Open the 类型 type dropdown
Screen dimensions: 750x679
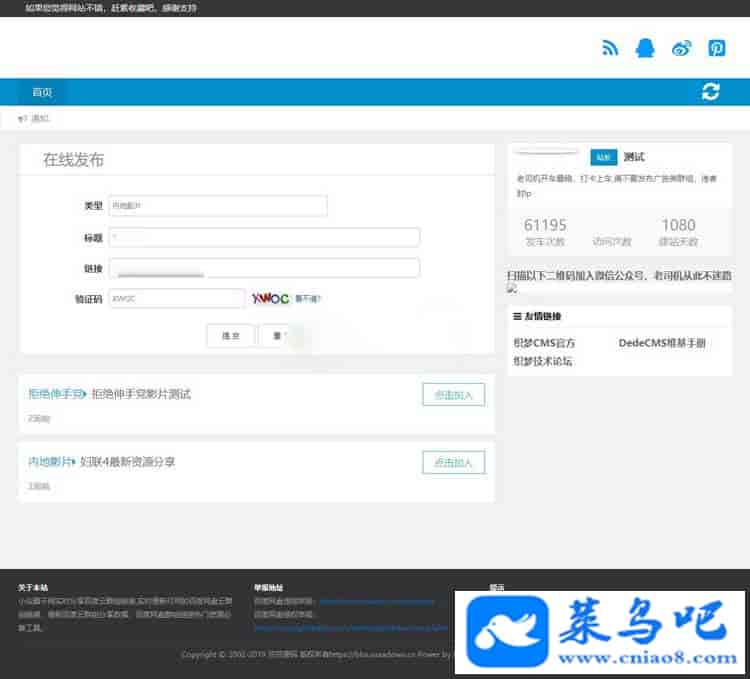click(x=217, y=205)
